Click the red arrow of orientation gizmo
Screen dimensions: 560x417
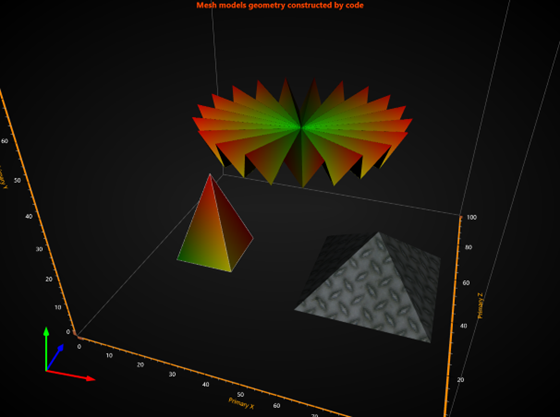coord(71,375)
